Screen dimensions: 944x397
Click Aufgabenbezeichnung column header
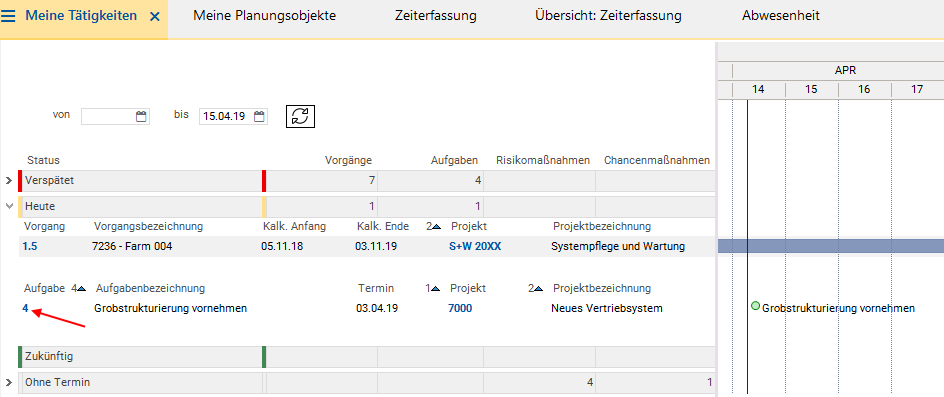coord(151,288)
